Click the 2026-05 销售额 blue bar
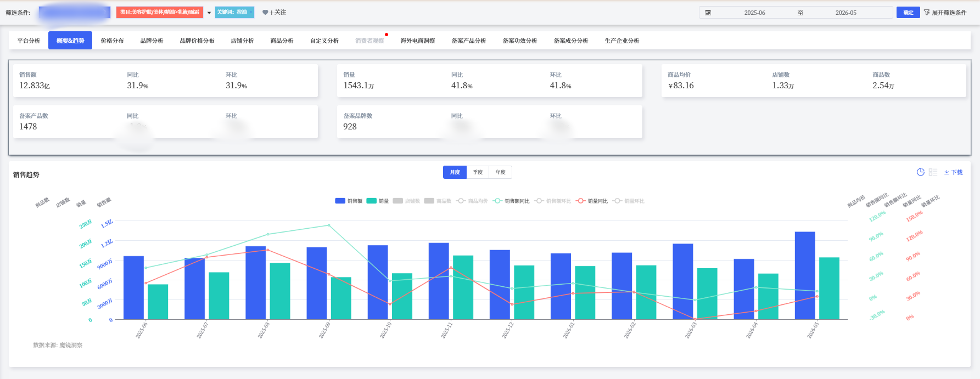Image resolution: width=980 pixels, height=379 pixels. tap(805, 275)
